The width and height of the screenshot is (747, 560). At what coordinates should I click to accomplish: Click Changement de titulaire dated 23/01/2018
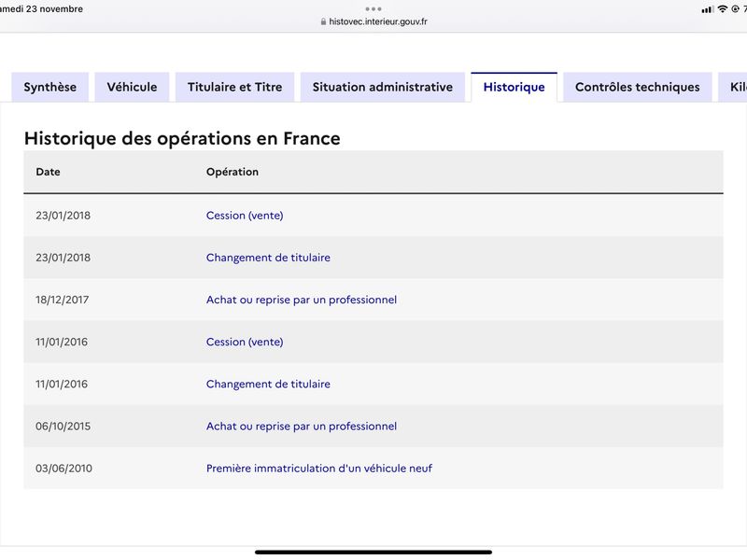[268, 258]
